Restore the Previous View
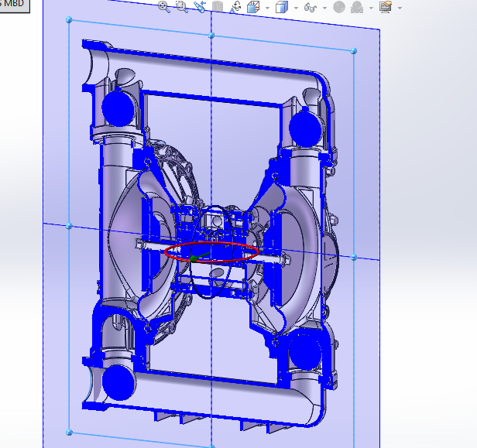Image resolution: width=477 pixels, height=448 pixels. click(200, 7)
